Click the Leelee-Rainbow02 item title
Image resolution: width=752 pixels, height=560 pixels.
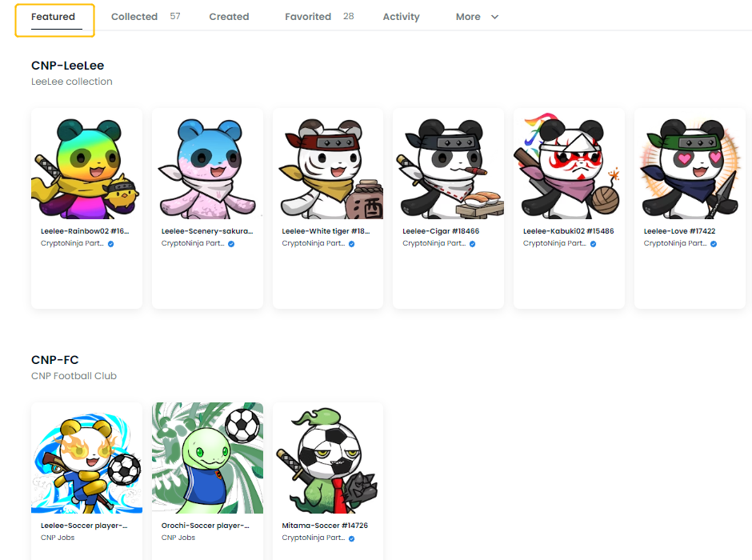tap(85, 231)
